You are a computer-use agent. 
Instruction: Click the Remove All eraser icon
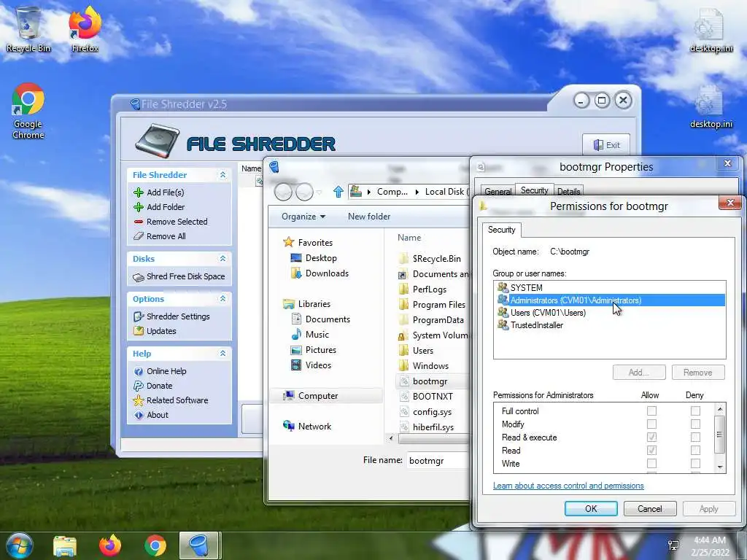pyautogui.click(x=139, y=236)
